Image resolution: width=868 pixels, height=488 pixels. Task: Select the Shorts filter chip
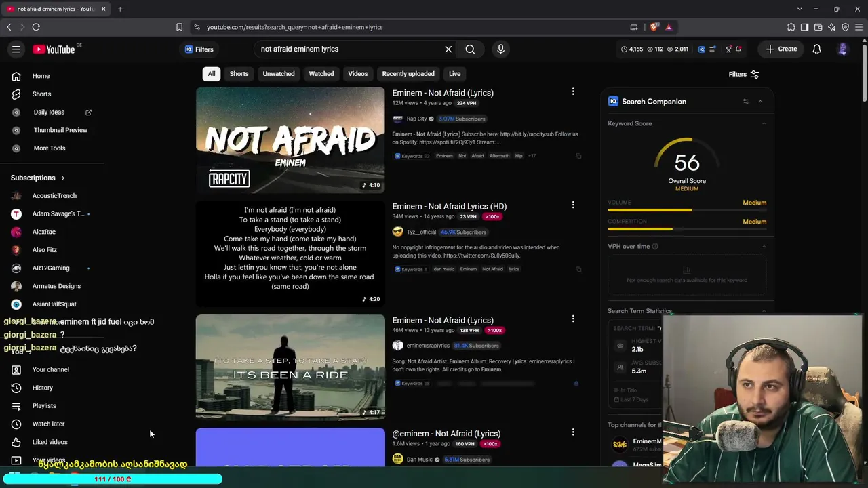pos(239,74)
